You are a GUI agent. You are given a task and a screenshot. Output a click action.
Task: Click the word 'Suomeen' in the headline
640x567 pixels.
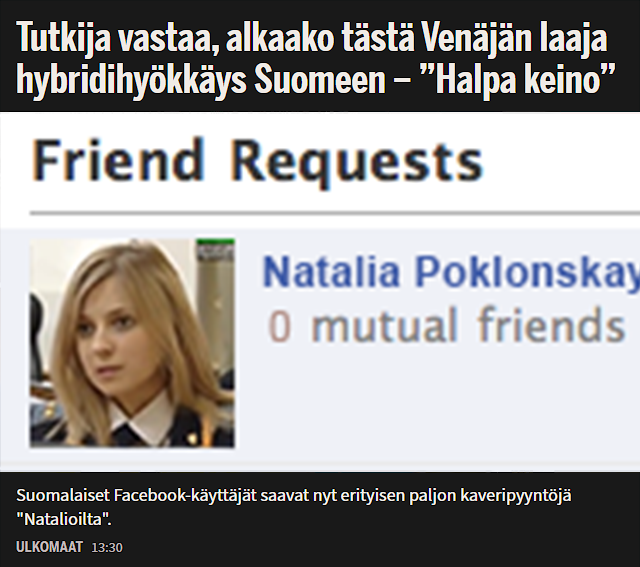click(320, 80)
